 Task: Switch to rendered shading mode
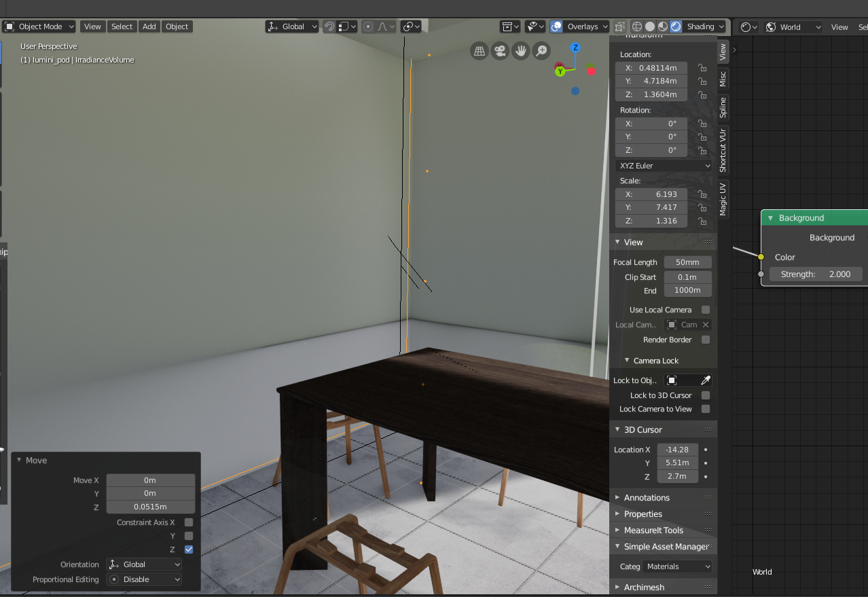[x=676, y=26]
